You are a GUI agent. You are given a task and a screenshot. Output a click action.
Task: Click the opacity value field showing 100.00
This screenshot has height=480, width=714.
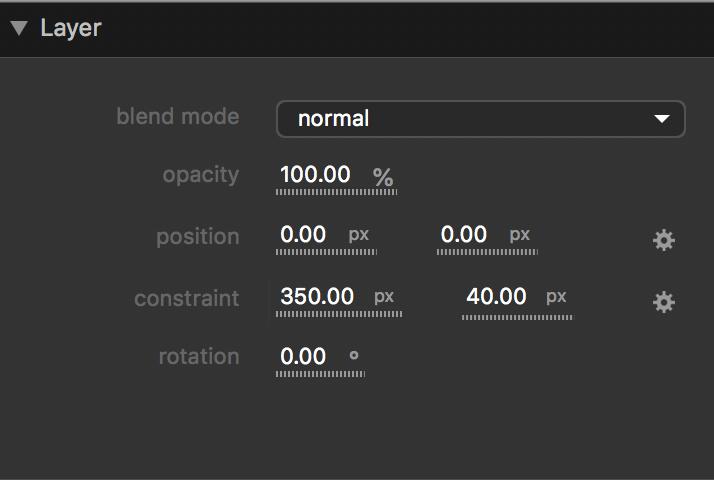(x=315, y=175)
